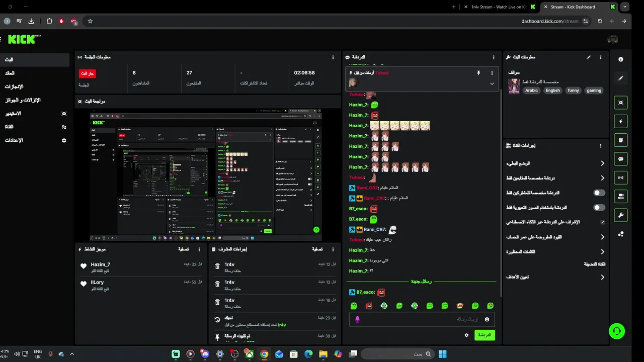The image size is (644, 362).
Task: Send message with green الدردشة button
Action: [x=485, y=335]
